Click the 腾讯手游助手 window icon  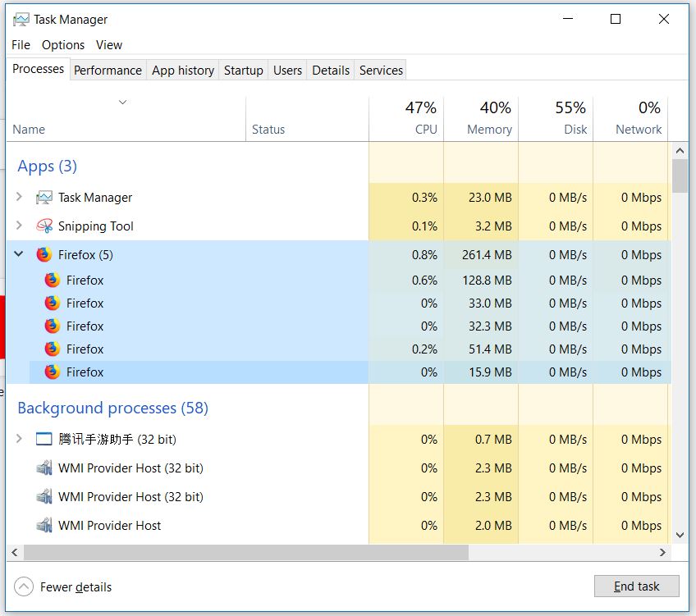pos(44,439)
